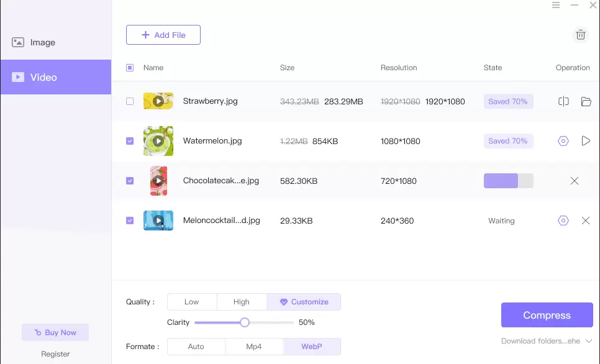
Task: Click the Waiting status text
Action: click(501, 221)
